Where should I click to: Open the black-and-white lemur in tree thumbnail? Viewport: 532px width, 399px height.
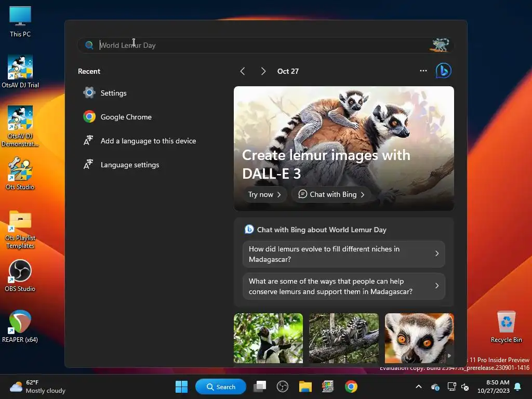[268, 338]
